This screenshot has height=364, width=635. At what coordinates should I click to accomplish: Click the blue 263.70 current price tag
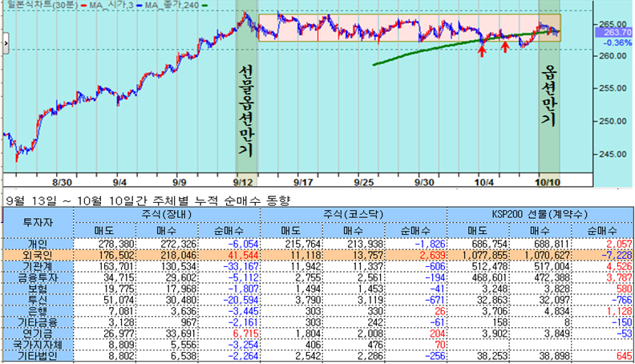pos(614,32)
